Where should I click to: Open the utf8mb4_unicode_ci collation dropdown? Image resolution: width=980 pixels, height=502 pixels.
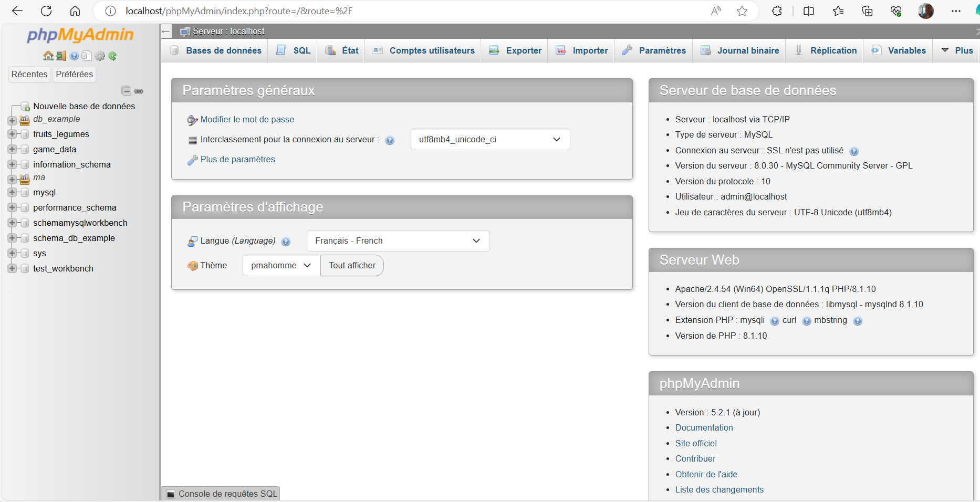490,140
